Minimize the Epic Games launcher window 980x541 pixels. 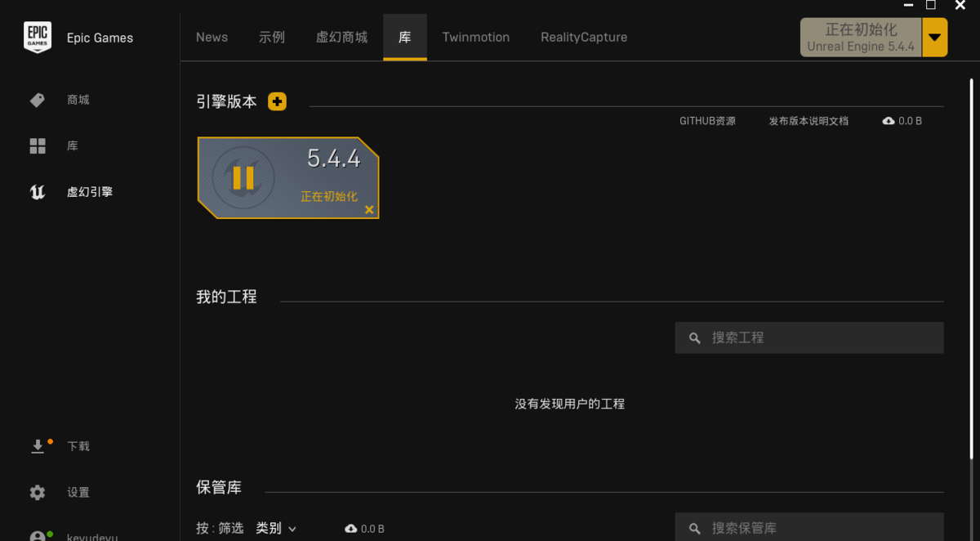point(908,6)
